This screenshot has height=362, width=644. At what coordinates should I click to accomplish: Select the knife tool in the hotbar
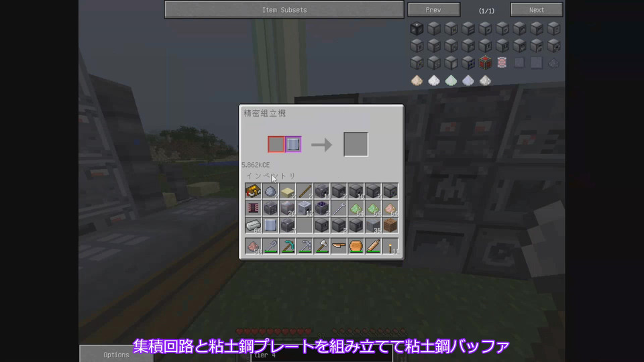tap(339, 246)
